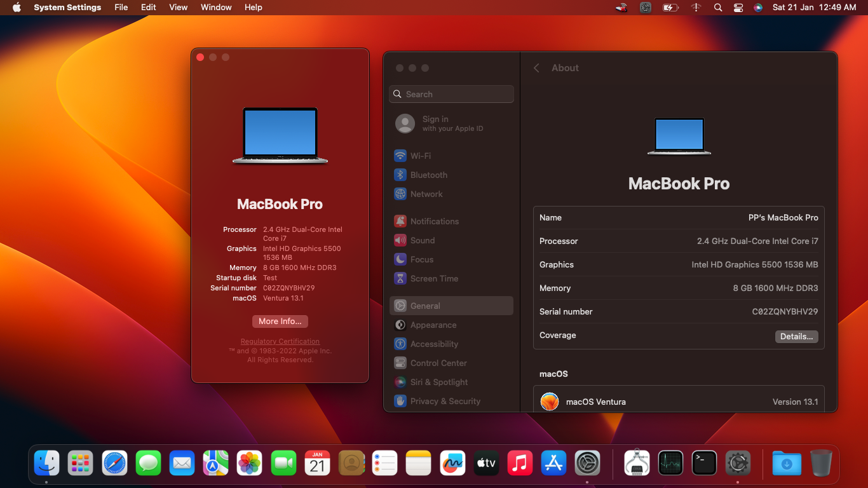Open Wi-Fi settings in the sidebar

pyautogui.click(x=451, y=156)
